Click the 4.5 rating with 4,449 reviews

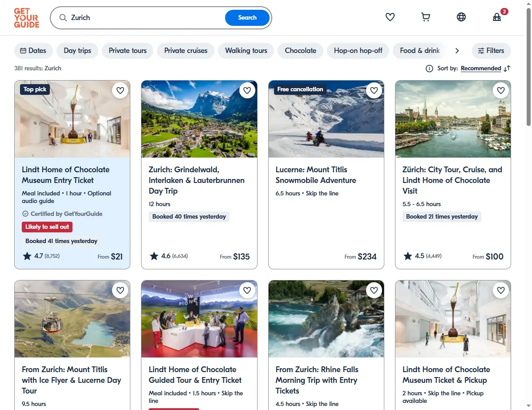(x=423, y=256)
